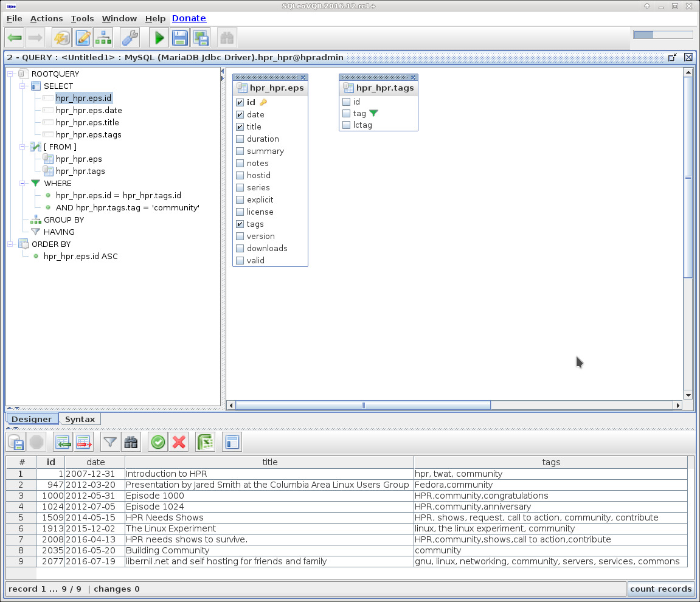This screenshot has width=700, height=602.
Task: Open the Donate link
Action: coord(189,18)
